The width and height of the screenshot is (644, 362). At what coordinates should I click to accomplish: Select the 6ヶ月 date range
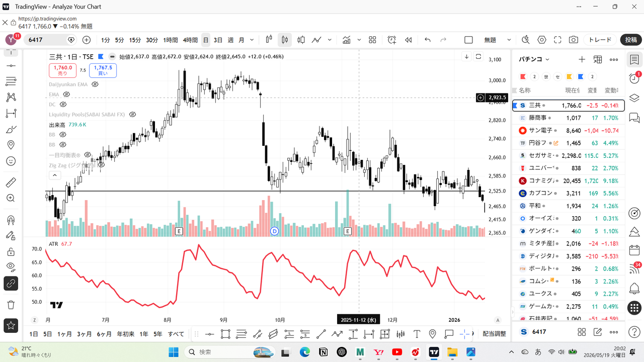pyautogui.click(x=104, y=334)
